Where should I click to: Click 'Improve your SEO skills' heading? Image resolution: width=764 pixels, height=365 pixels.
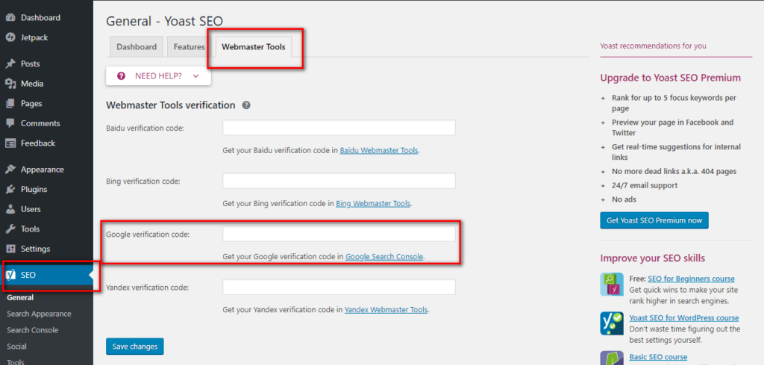click(652, 258)
